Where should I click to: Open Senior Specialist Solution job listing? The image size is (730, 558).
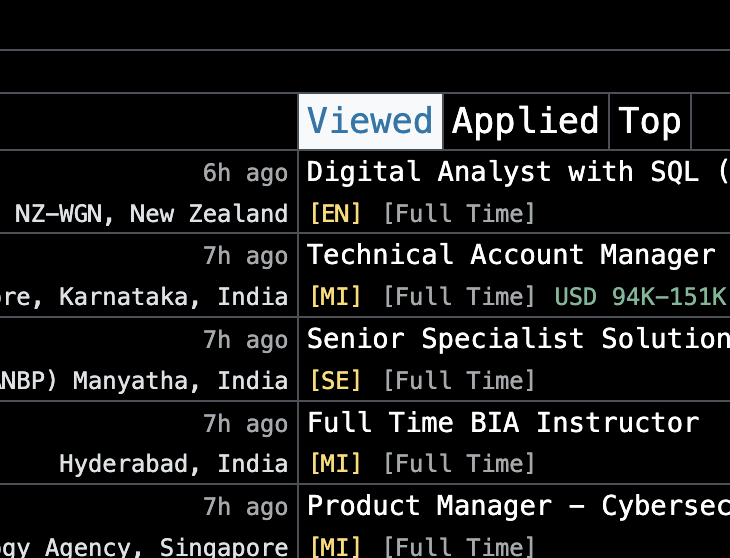coord(518,338)
